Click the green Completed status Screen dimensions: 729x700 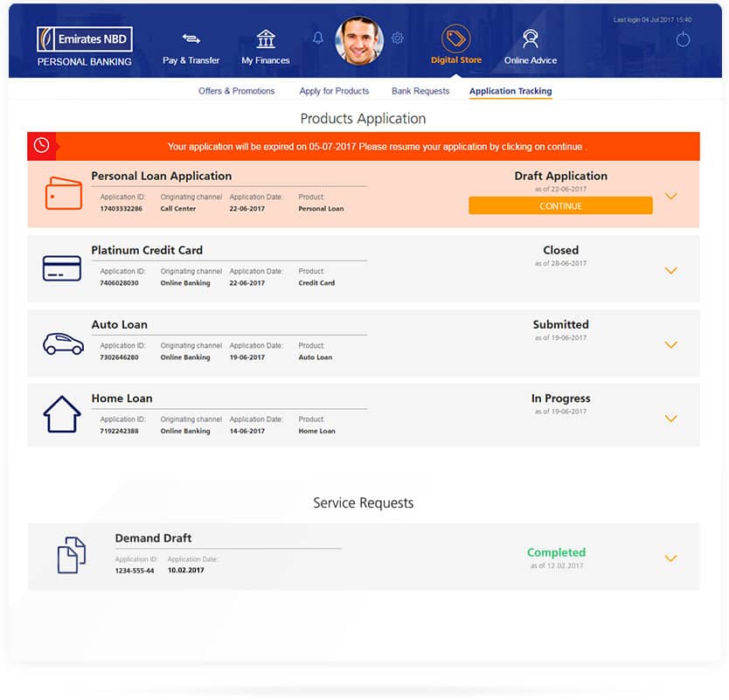point(557,552)
